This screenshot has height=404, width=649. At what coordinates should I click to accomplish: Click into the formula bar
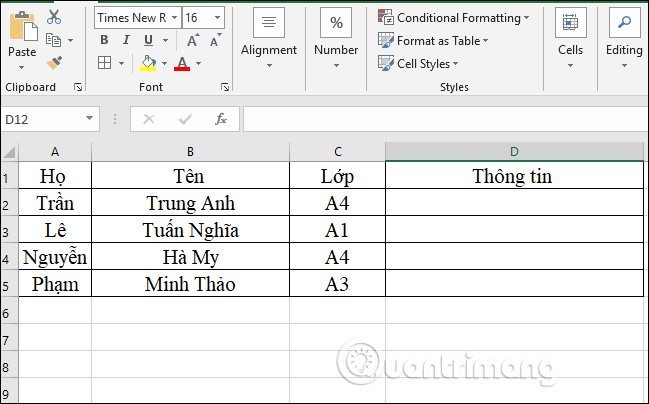446,119
